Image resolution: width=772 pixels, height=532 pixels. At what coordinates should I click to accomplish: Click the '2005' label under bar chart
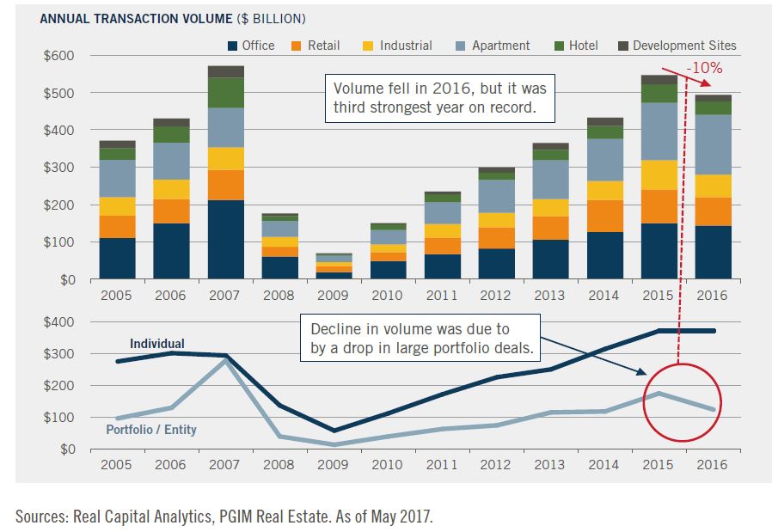[x=116, y=296]
